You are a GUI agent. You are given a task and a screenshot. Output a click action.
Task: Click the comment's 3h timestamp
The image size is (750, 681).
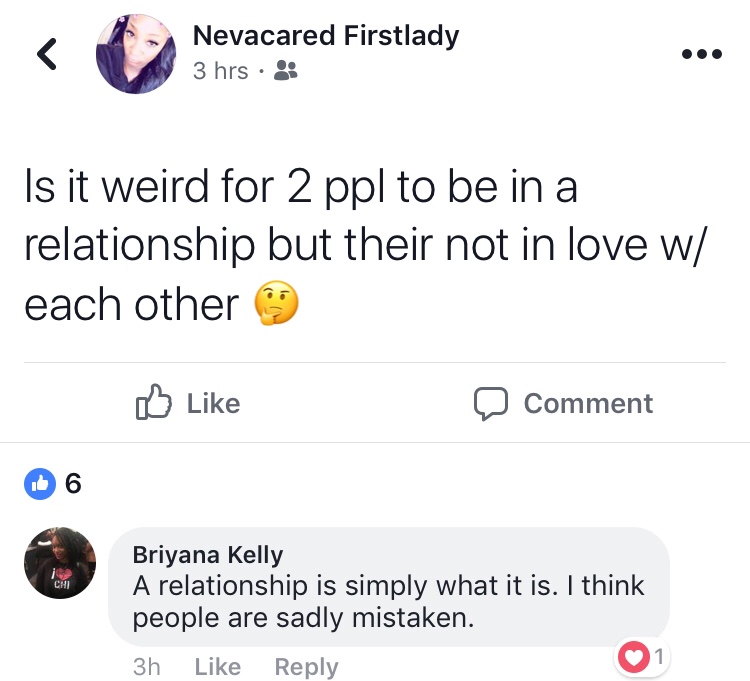[146, 666]
